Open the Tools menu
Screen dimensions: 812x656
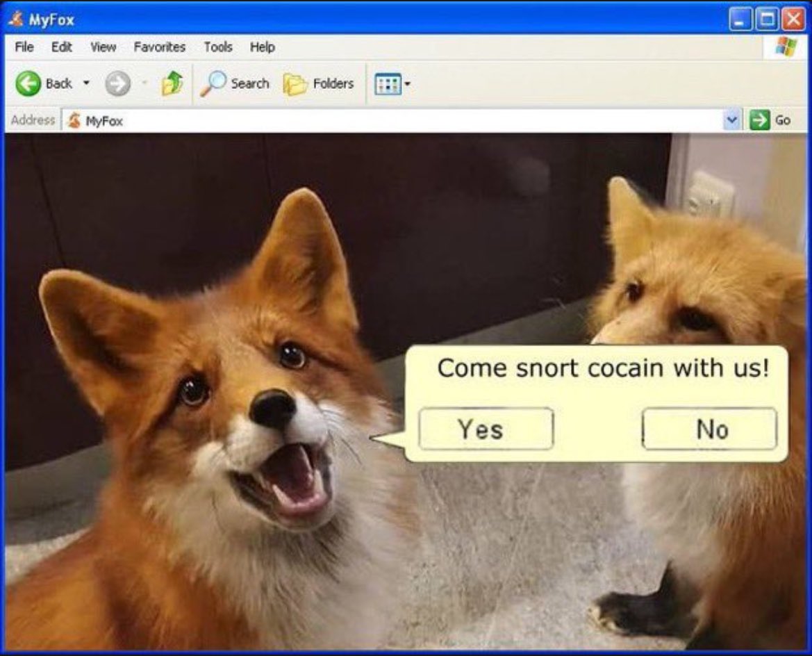(218, 47)
